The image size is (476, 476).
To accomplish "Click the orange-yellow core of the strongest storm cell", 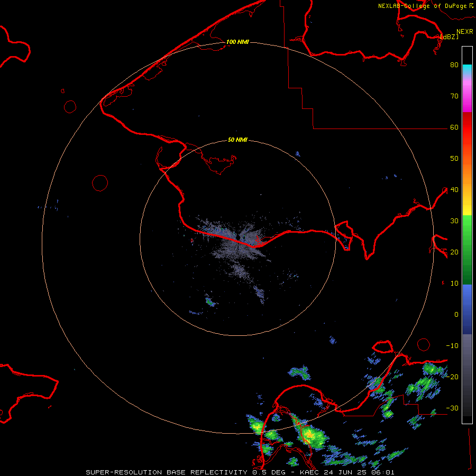I will pos(309,434).
